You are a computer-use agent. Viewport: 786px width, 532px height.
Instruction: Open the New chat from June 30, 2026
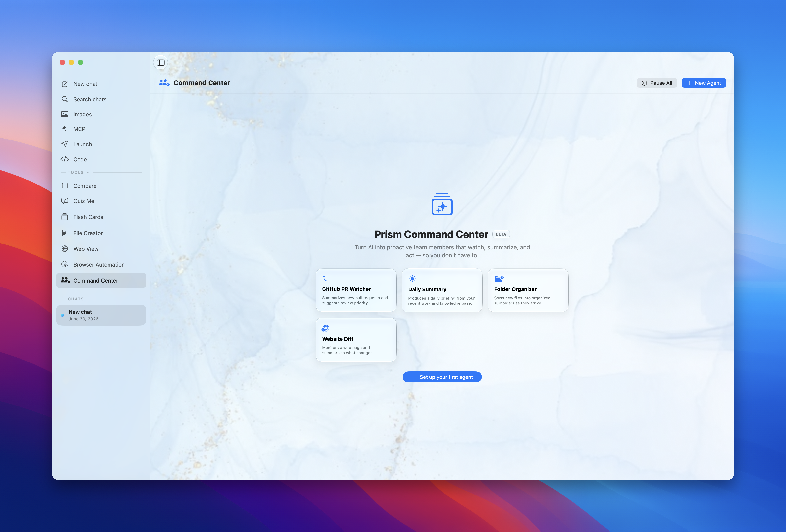coord(101,315)
